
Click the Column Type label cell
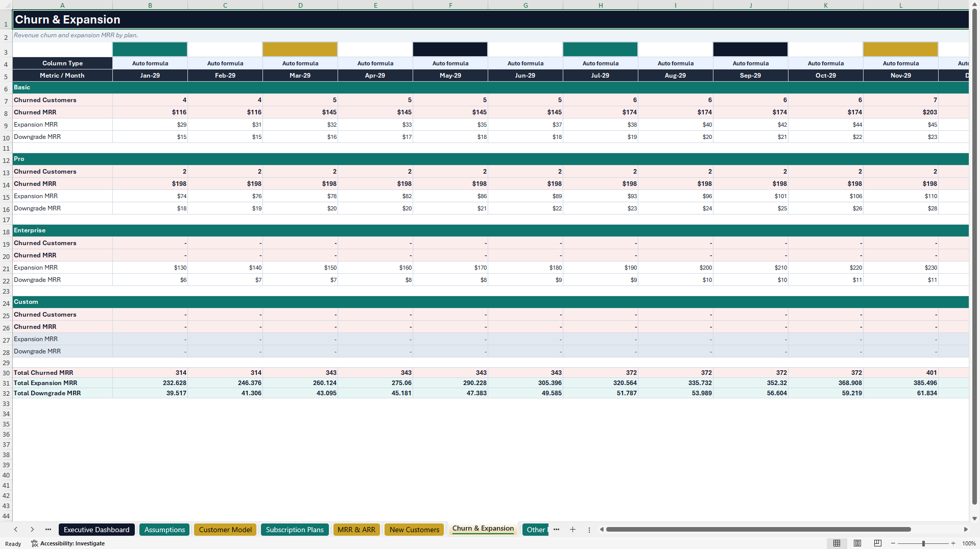click(62, 63)
